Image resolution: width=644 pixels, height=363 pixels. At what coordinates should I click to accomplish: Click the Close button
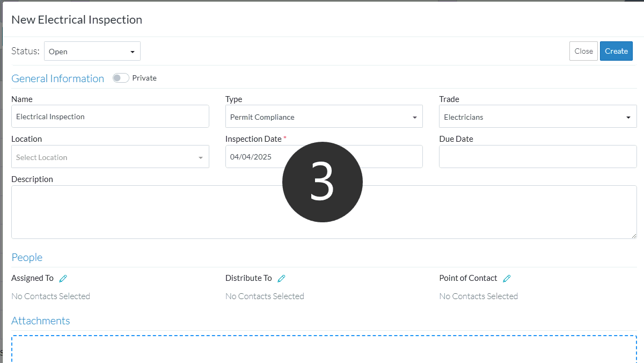click(583, 52)
